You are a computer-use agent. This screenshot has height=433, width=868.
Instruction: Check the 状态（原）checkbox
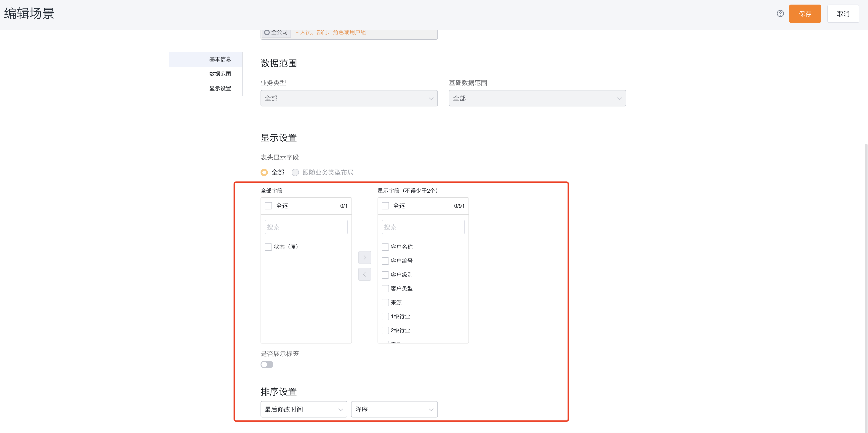click(268, 246)
